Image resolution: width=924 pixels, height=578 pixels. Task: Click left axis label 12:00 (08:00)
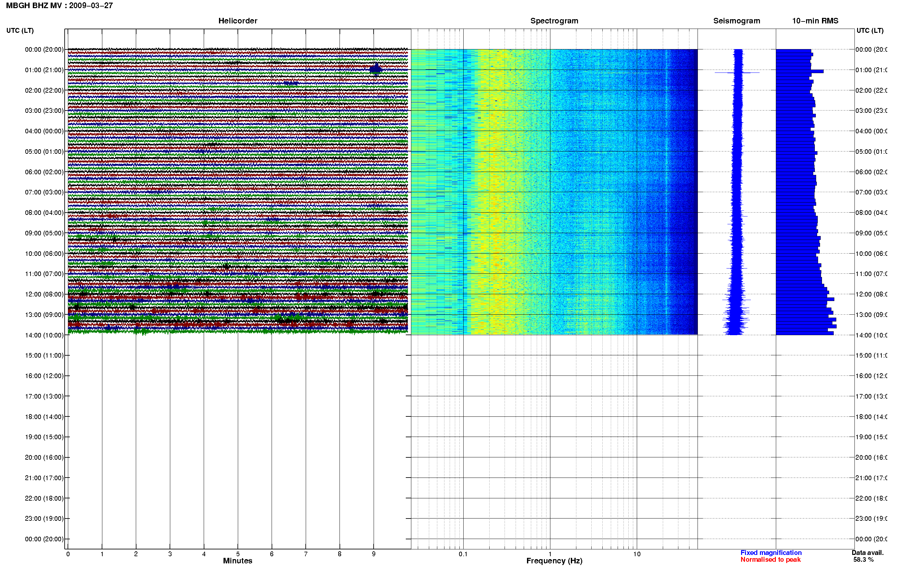44,294
